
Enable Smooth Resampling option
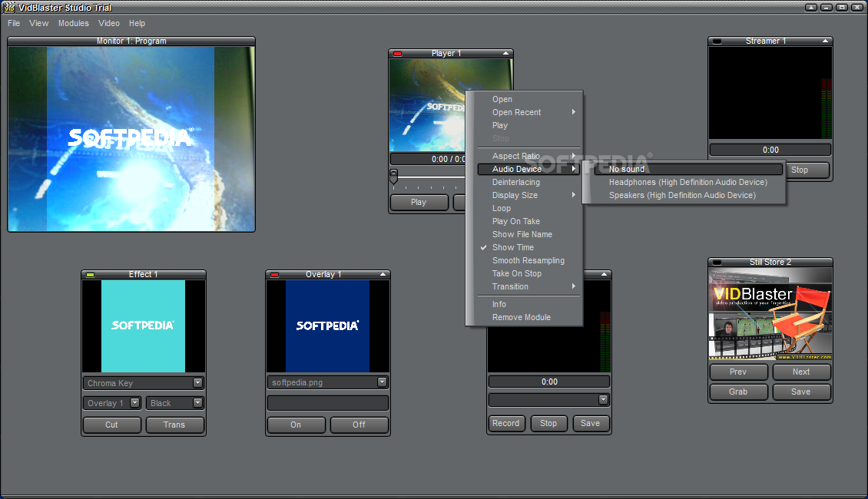(x=528, y=260)
